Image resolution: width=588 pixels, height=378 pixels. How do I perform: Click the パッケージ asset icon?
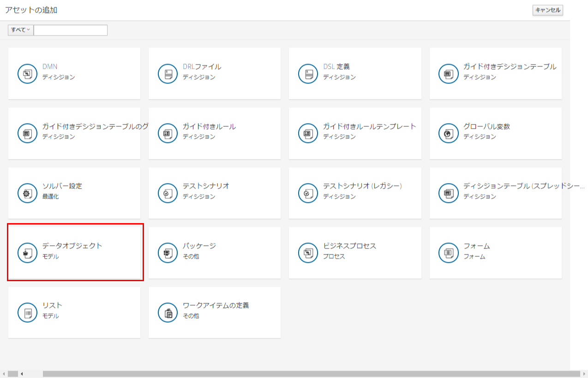pos(168,253)
